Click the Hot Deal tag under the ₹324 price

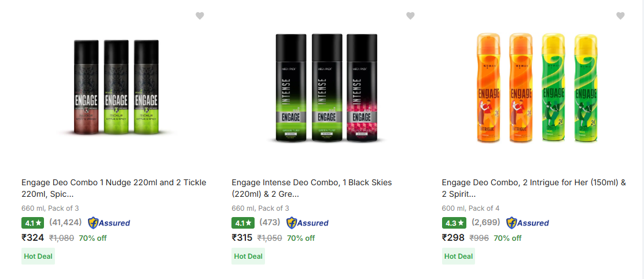click(38, 256)
